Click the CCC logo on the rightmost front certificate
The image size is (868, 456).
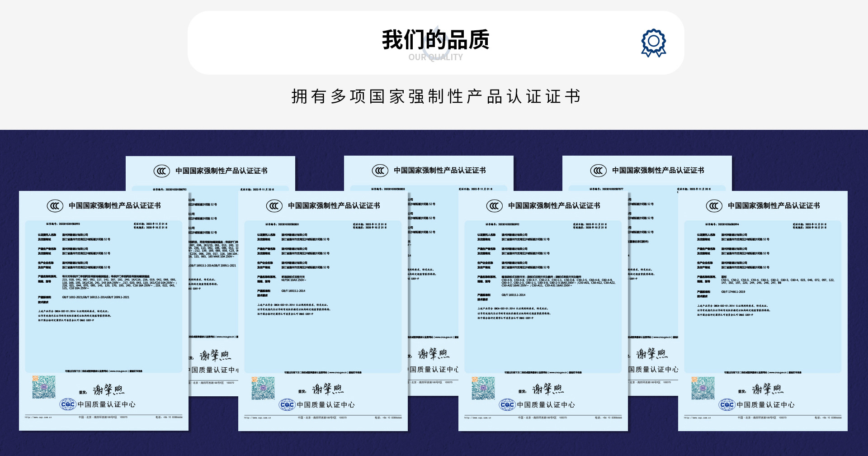714,206
